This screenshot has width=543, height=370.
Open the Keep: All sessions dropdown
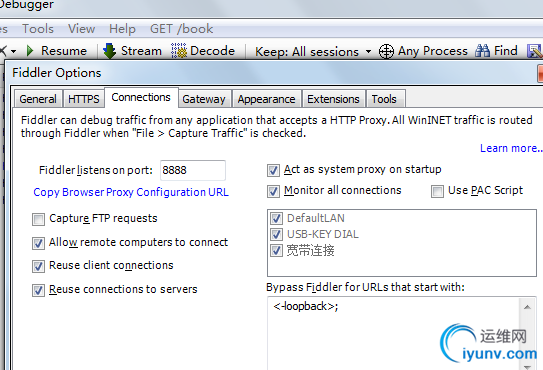click(x=313, y=52)
